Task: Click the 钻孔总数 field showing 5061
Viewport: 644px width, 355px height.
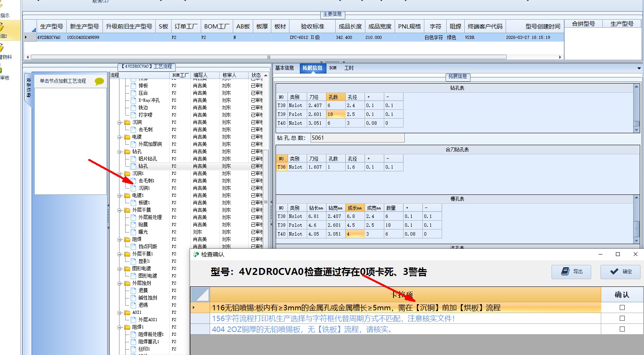Action: click(357, 138)
